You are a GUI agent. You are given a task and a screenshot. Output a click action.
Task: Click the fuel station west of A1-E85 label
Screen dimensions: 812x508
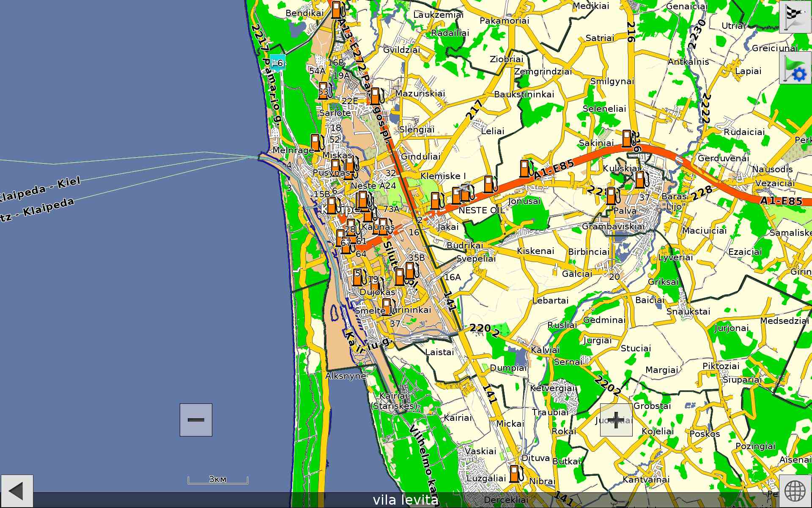tap(525, 168)
